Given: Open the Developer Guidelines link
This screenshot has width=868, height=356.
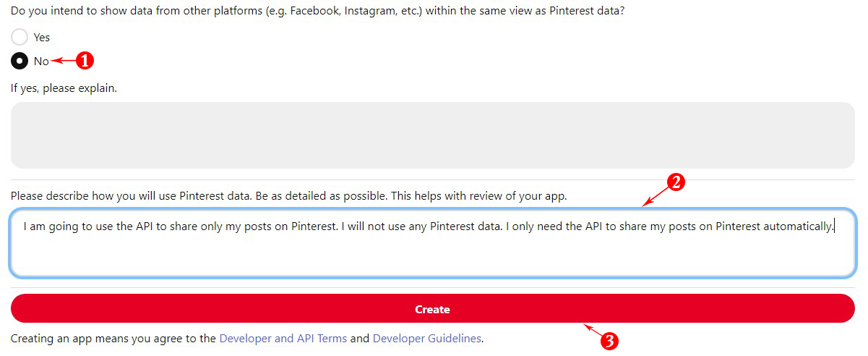Looking at the screenshot, I should point(426,338).
